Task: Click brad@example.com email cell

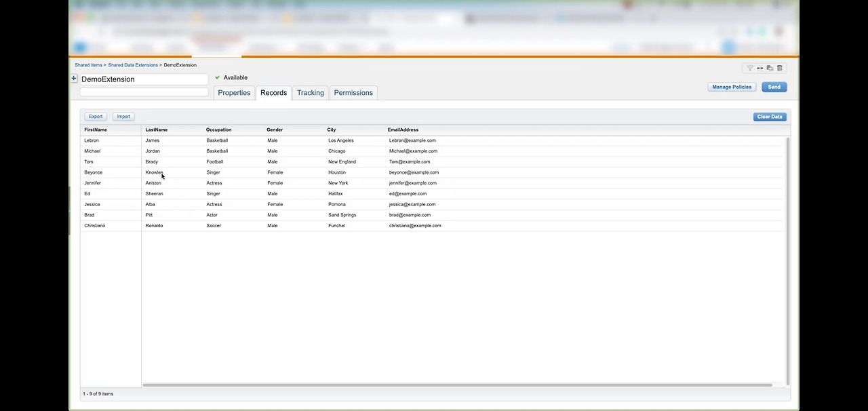Action: tap(410, 215)
